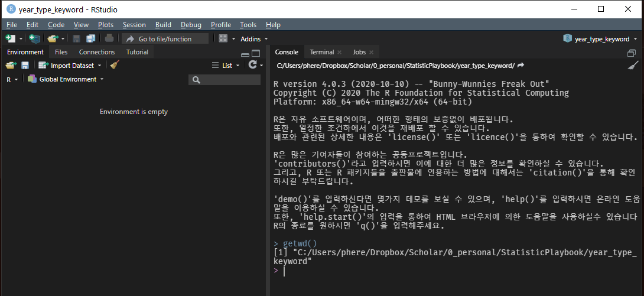This screenshot has height=296, width=644.
Task: Open the Help menu
Action: pos(273,25)
